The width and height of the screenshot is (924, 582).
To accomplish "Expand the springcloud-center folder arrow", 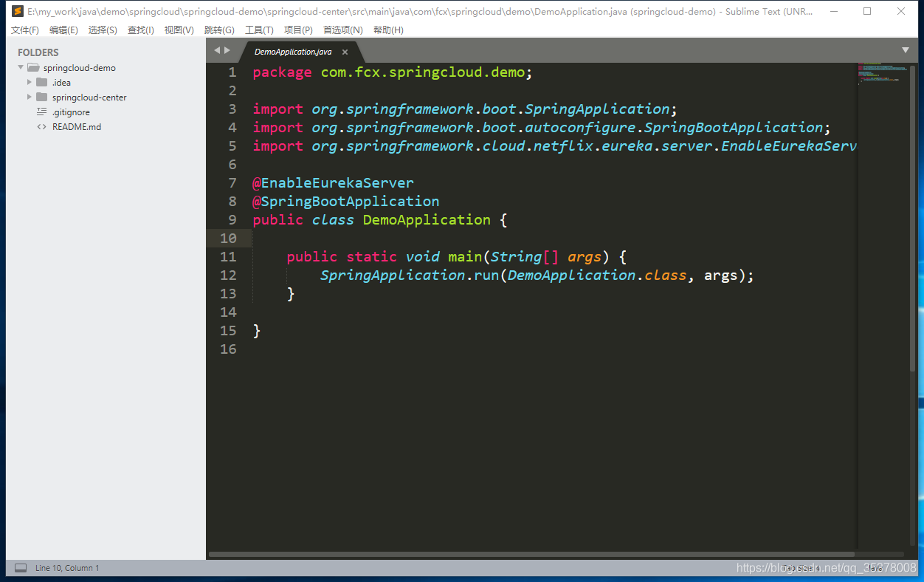I will pyautogui.click(x=30, y=97).
